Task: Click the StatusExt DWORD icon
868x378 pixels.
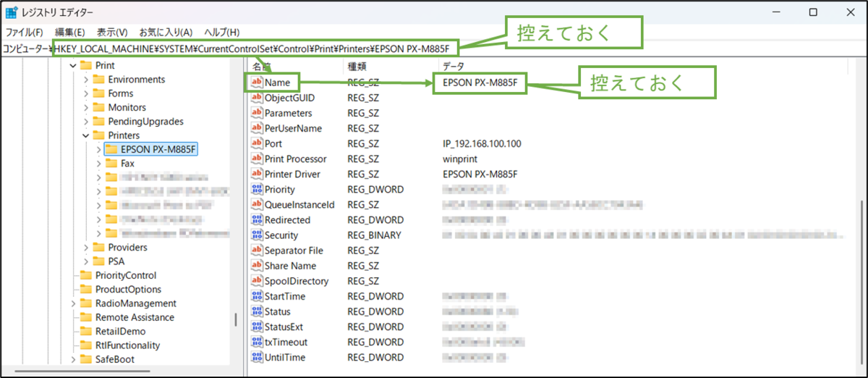Action: [257, 327]
